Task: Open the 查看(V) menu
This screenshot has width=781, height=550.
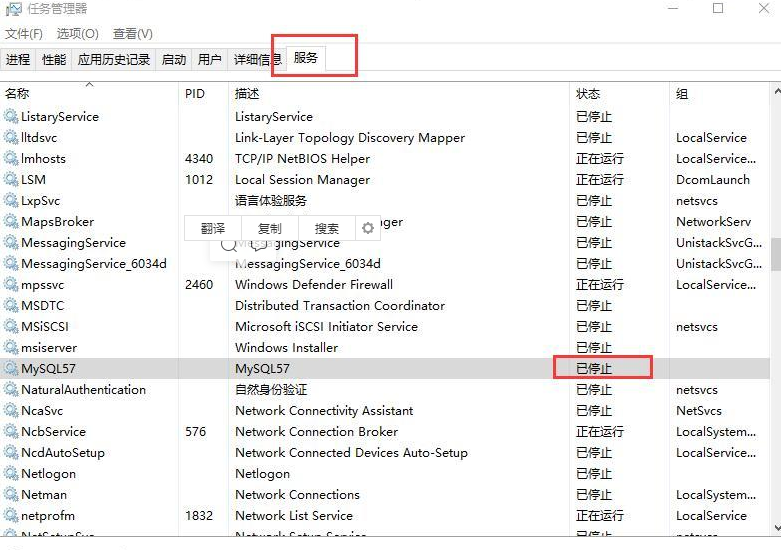Action: (132, 34)
